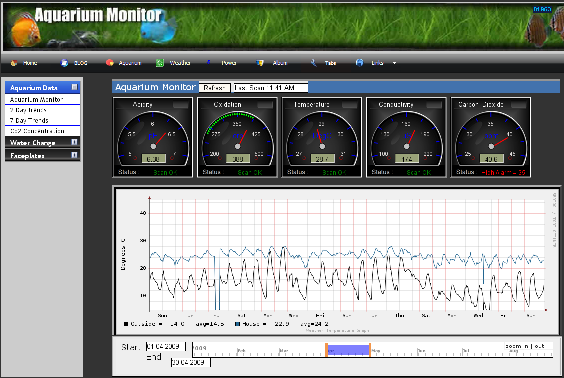Click the red fish Aquarium nav icon

click(x=110, y=63)
